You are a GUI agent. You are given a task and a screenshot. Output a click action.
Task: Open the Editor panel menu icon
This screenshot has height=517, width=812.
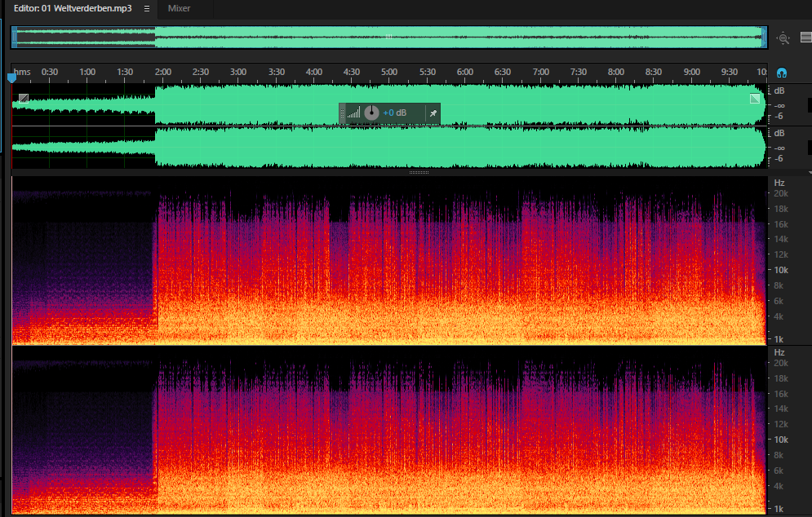click(x=147, y=8)
